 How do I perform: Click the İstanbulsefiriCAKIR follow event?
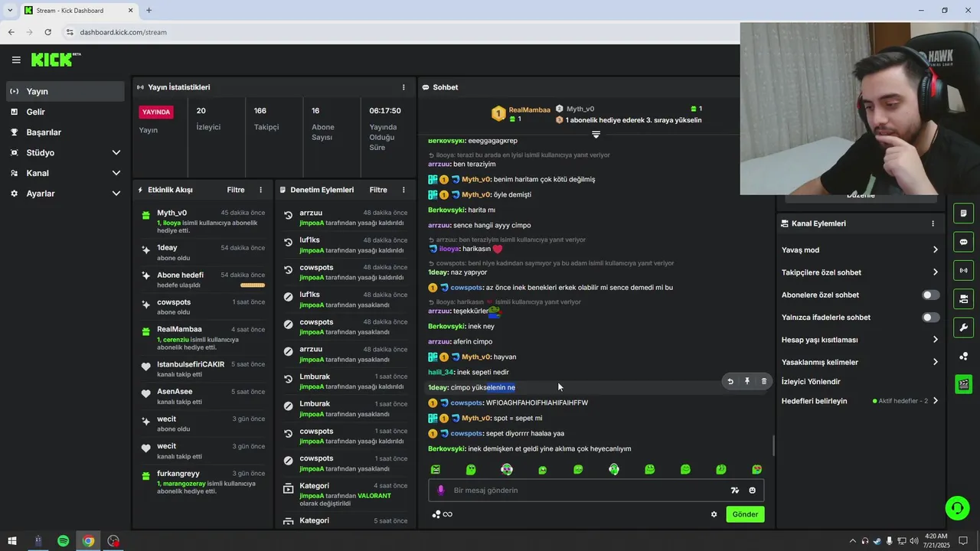click(x=203, y=369)
